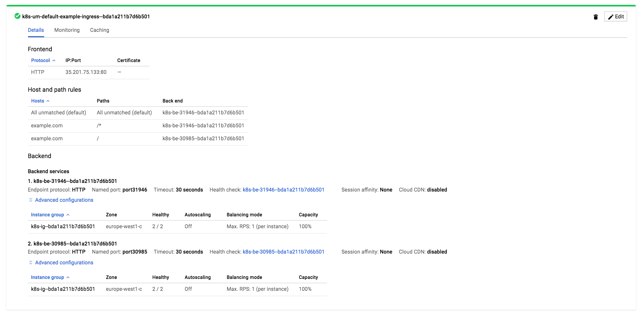This screenshot has width=644, height=314.
Task: Click the sort arrow next to Protocol
Action: (x=54, y=60)
